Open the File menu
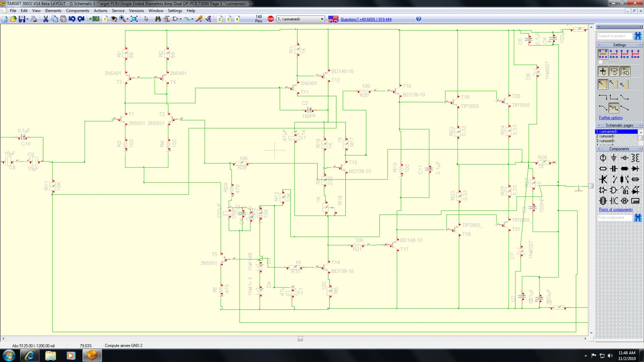Screen dimensions: 644x362 pyautogui.click(x=13, y=11)
